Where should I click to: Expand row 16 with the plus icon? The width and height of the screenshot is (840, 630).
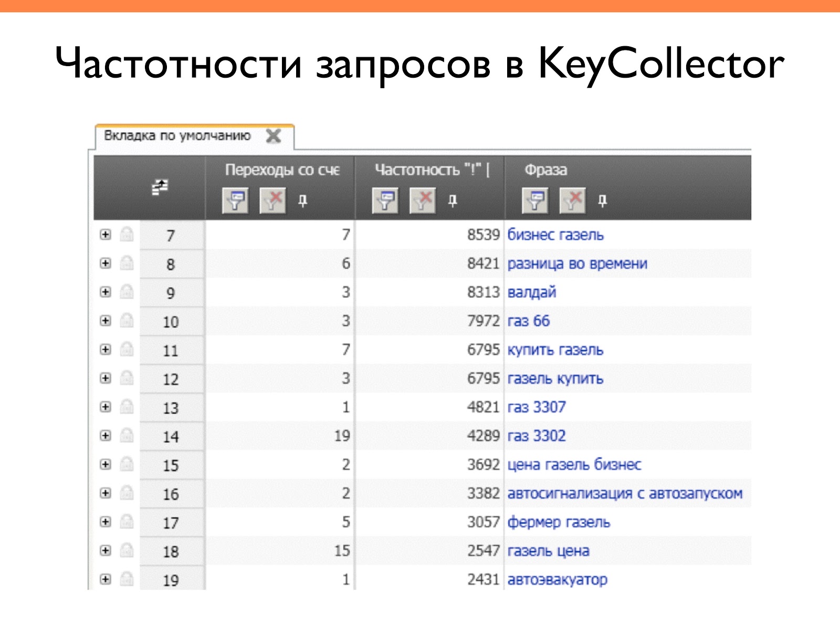tap(106, 493)
